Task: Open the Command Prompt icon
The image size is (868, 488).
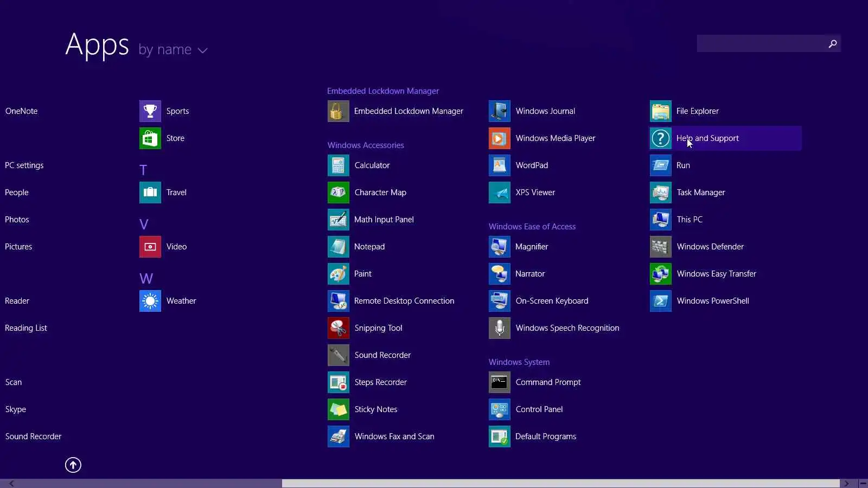Action: tap(500, 382)
